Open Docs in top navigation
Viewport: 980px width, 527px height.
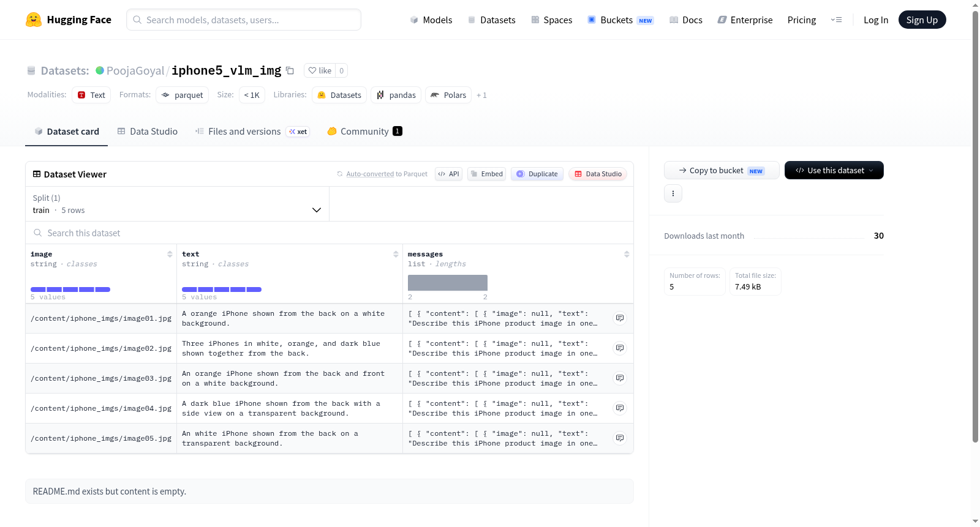(686, 20)
